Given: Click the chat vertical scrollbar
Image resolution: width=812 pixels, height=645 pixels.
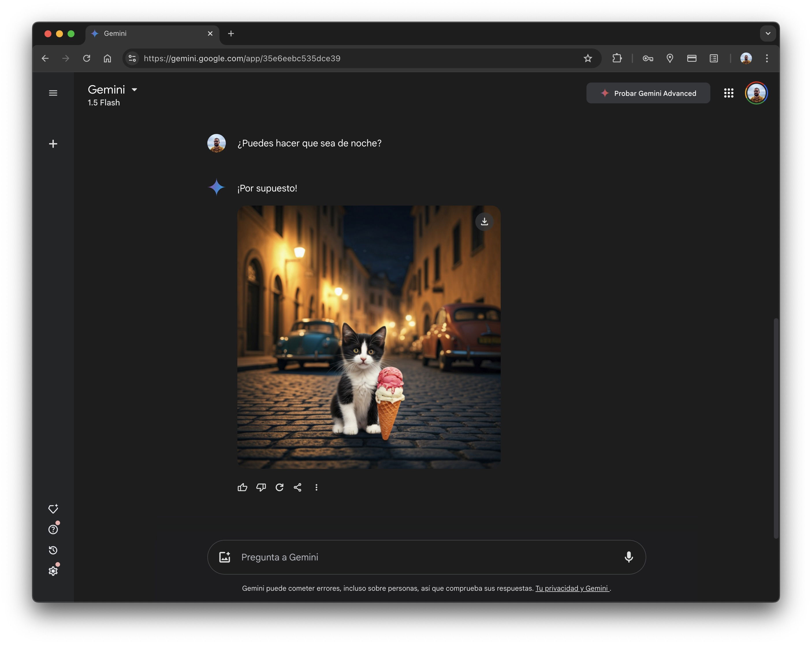Looking at the screenshot, I should [776, 428].
